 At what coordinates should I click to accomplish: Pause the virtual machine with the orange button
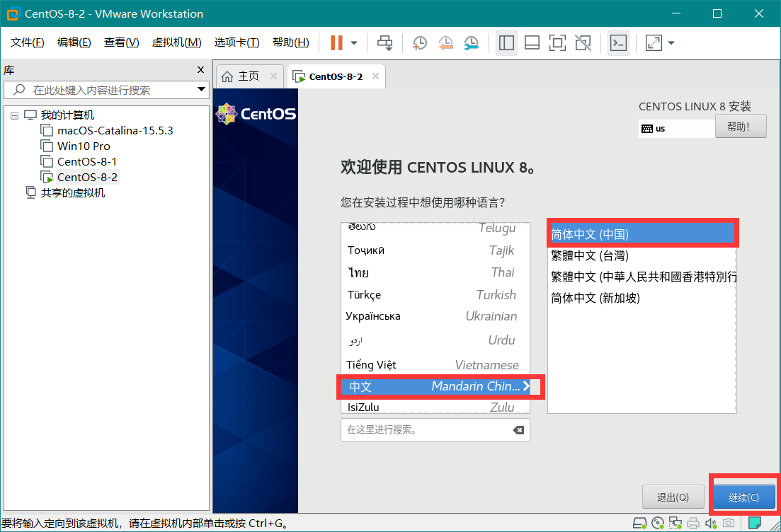pyautogui.click(x=336, y=43)
